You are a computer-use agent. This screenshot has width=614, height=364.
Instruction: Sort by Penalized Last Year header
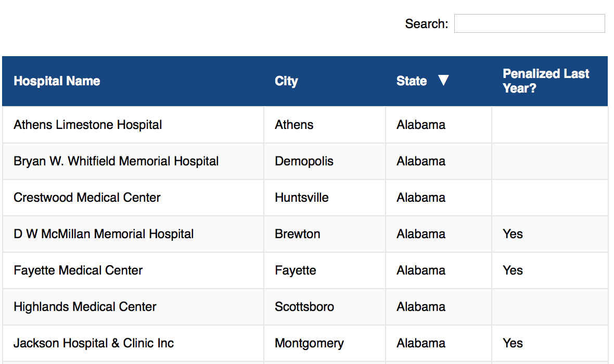point(546,81)
